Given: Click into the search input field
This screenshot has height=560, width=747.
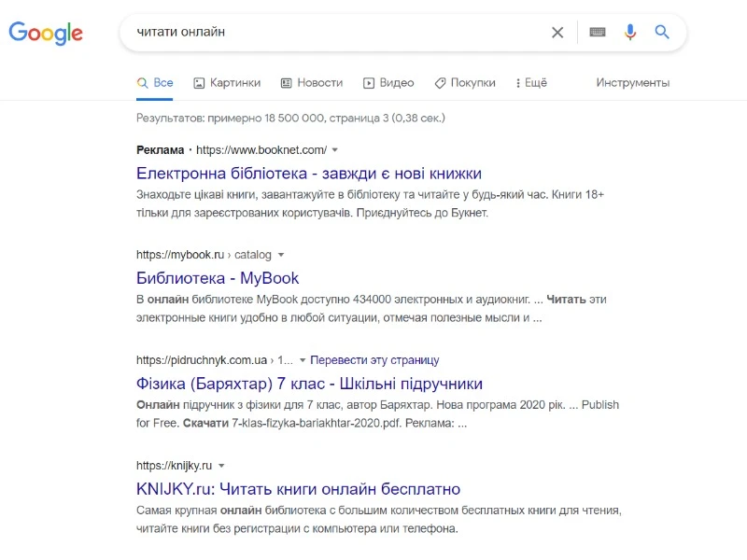Looking at the screenshot, I should point(336,33).
